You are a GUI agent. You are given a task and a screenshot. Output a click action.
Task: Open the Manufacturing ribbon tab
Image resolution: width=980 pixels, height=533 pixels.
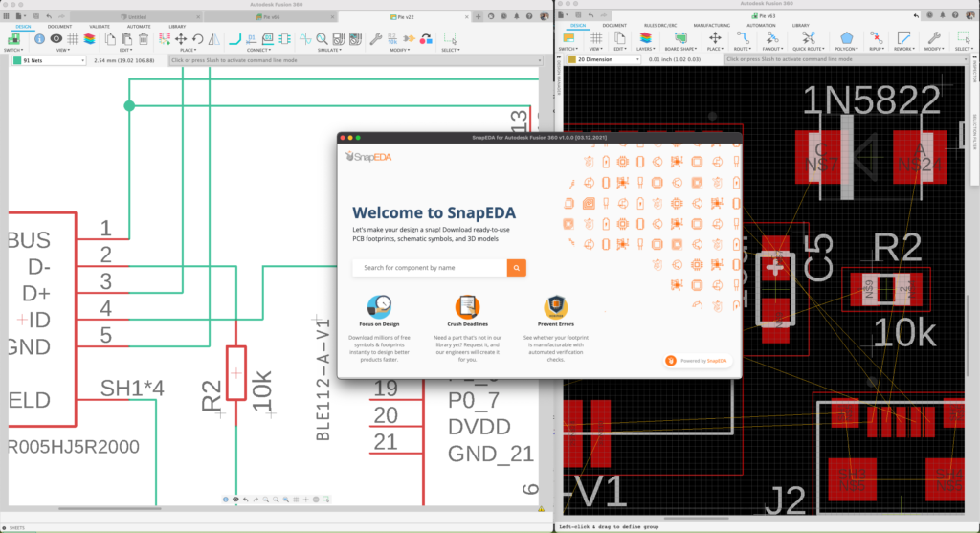coord(711,26)
